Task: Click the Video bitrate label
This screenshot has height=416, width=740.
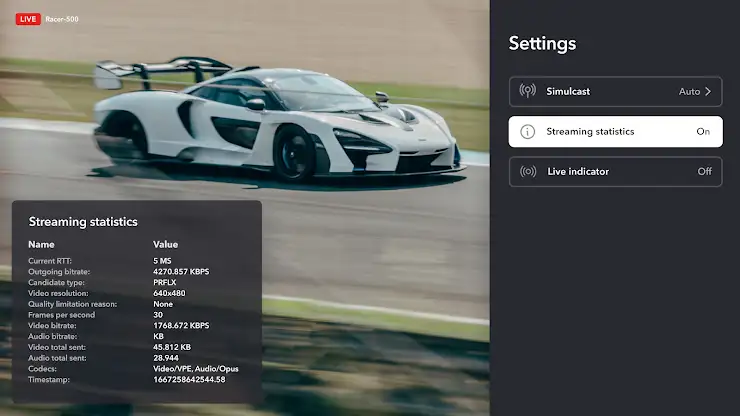Action: click(x=52, y=325)
